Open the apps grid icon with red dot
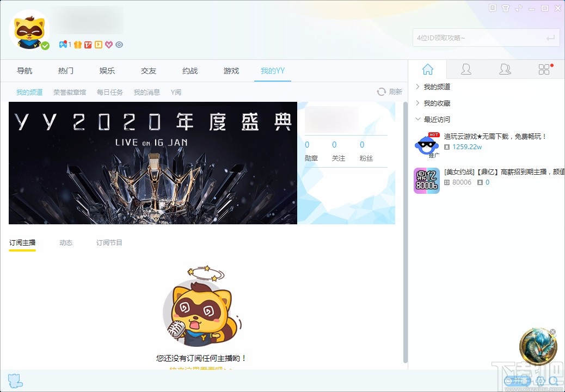Image resolution: width=565 pixels, height=392 pixels. (x=544, y=69)
